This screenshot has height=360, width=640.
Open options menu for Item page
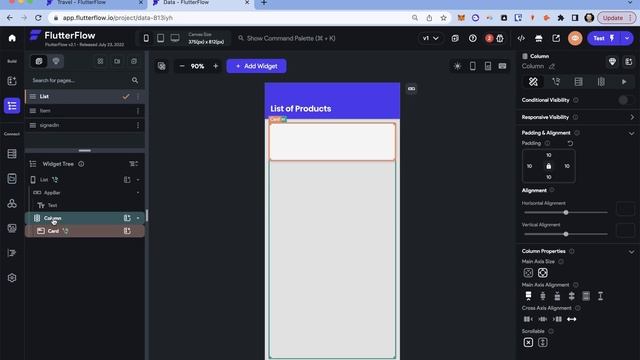[138, 111]
